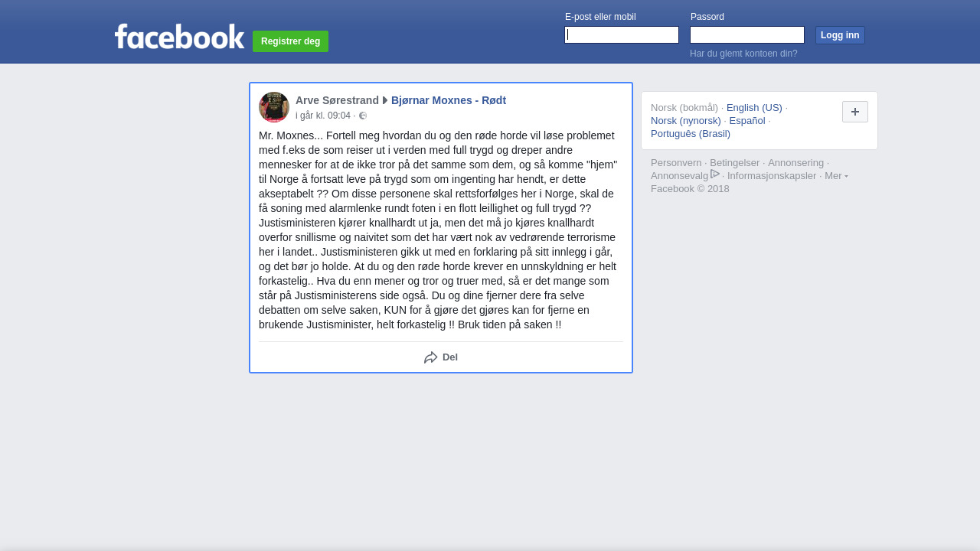This screenshot has width=980, height=551.
Task: Click the plus button for more languages
Action: [855, 112]
